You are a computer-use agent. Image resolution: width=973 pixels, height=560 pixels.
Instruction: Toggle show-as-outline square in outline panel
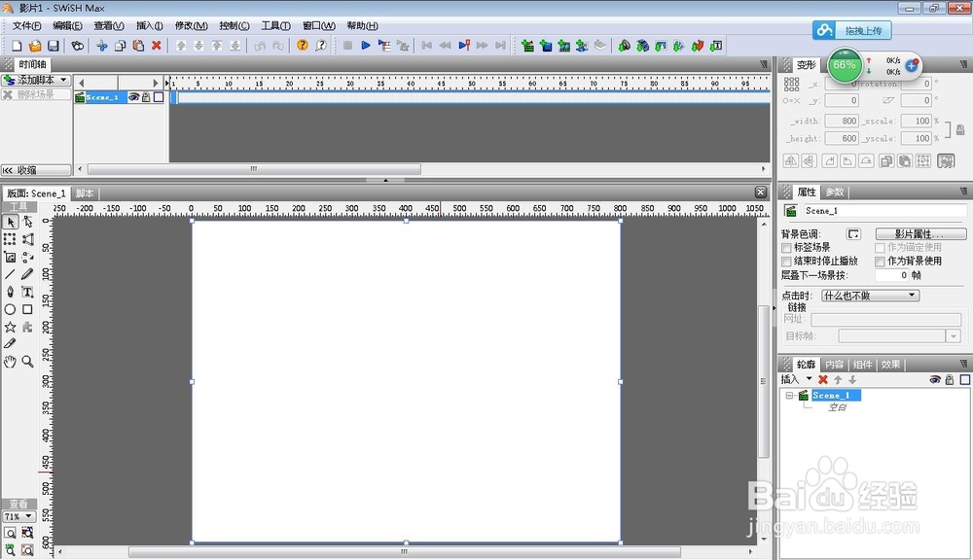coord(965,379)
